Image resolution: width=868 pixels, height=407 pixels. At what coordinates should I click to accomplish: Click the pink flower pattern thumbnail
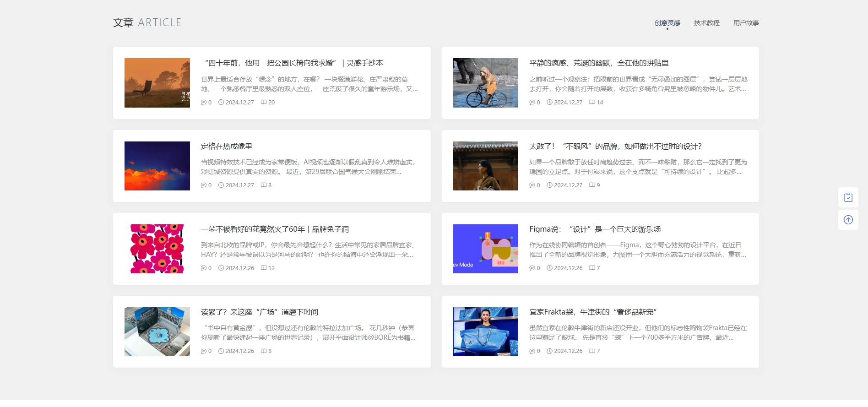[157, 249]
